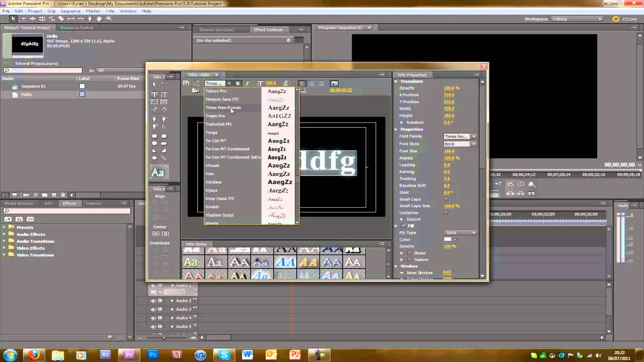Align title text right
This screenshot has height=362, width=644.
[321, 83]
